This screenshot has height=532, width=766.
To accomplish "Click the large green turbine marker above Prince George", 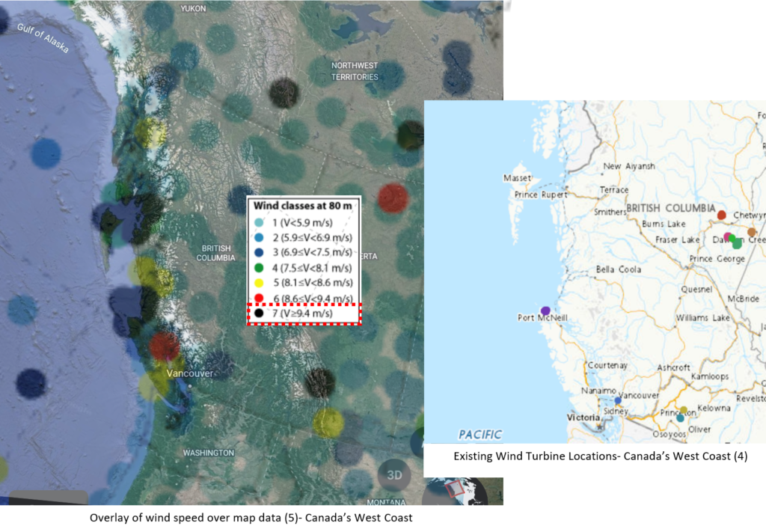I will [737, 242].
